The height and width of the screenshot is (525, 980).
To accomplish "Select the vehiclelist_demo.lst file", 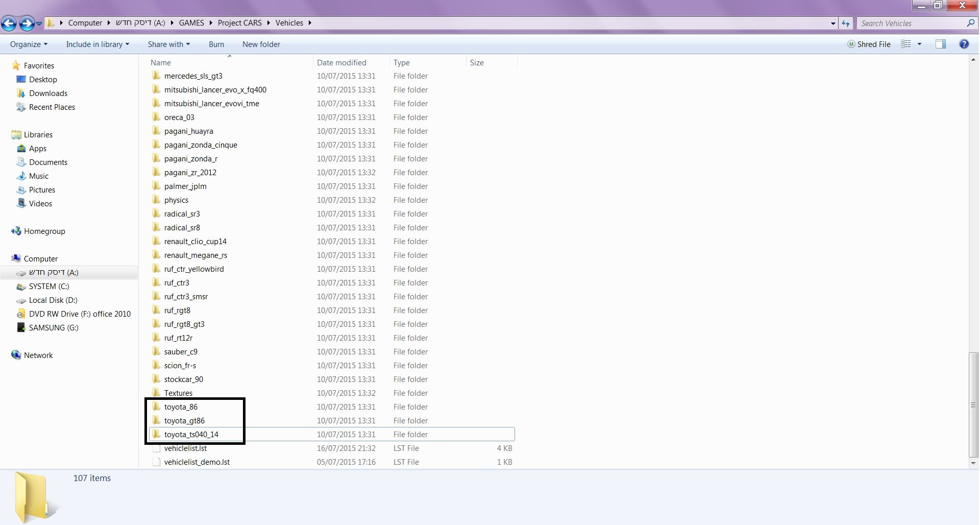I will pyautogui.click(x=197, y=462).
